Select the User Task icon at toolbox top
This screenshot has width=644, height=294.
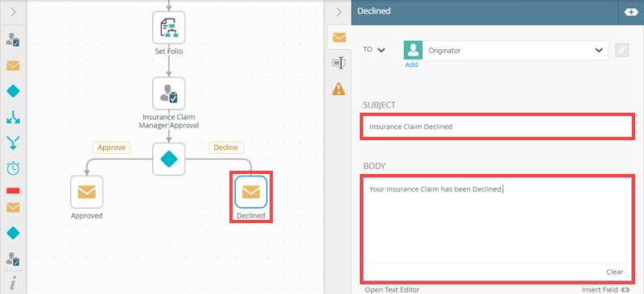13,40
